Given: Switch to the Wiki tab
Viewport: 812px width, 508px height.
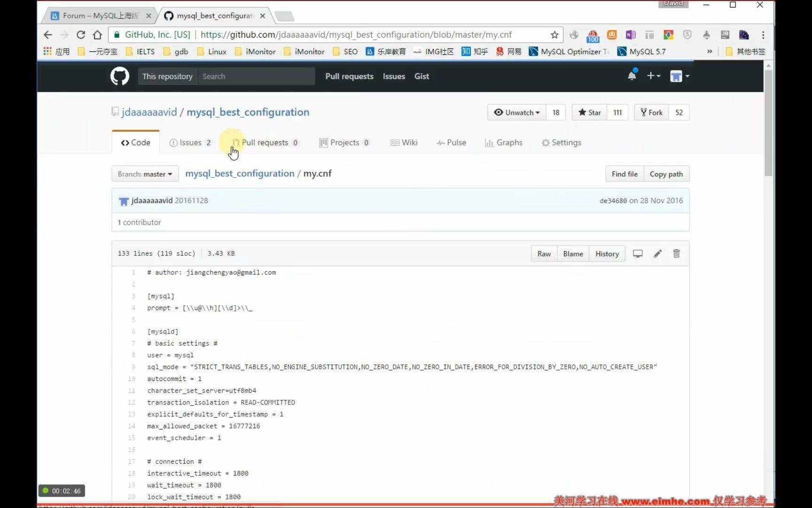Looking at the screenshot, I should [x=404, y=143].
